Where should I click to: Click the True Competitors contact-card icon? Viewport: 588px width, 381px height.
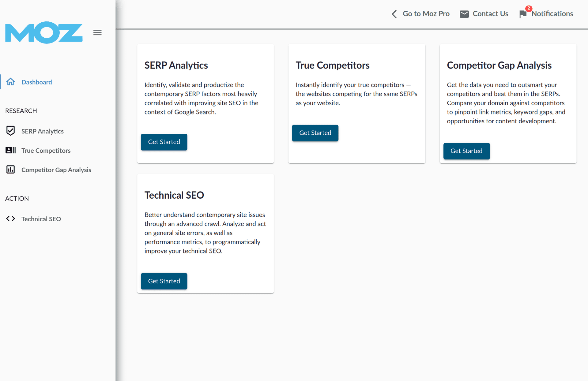pyautogui.click(x=10, y=150)
